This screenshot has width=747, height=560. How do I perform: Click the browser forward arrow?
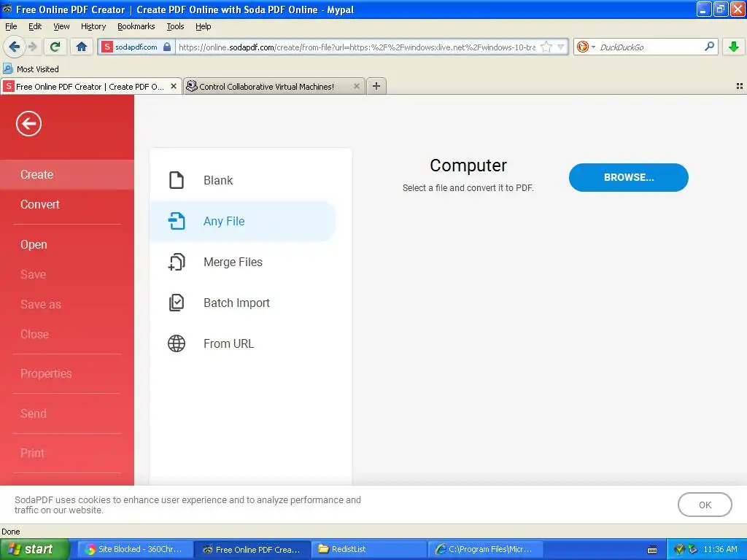32,47
